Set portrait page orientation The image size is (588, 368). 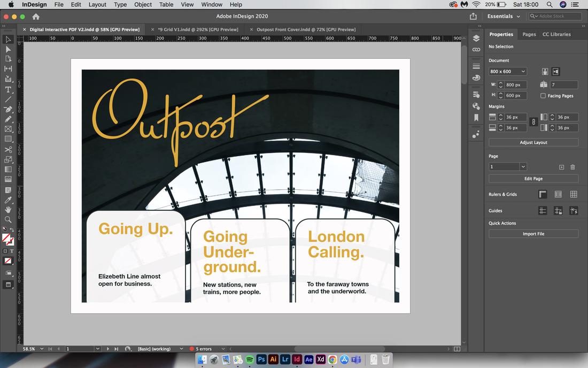[x=545, y=71]
